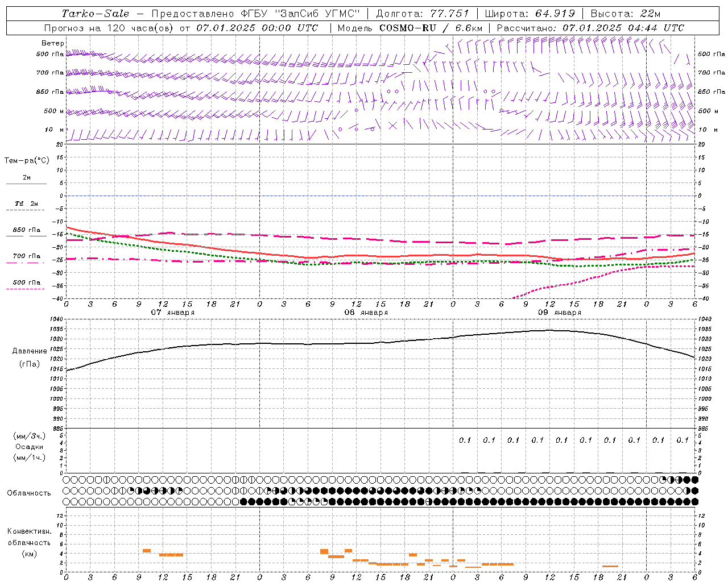Viewport: 728px width, 582px height.
Task: Select the "COSMO-RU / 6.6км" model text
Action: (431, 28)
